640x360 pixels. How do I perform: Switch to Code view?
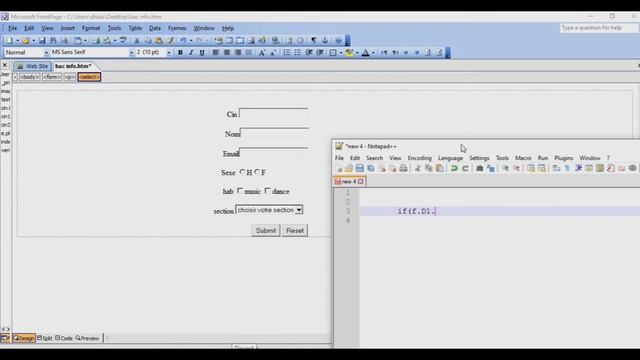64,338
